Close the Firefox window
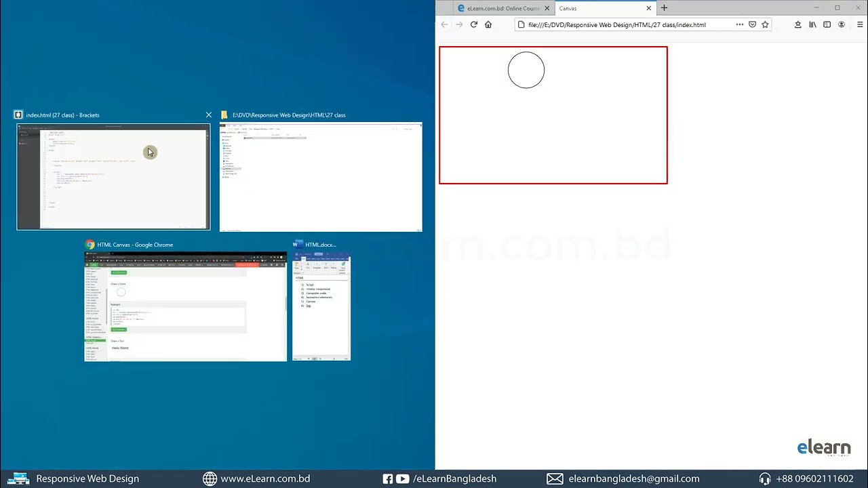 pyautogui.click(x=858, y=7)
